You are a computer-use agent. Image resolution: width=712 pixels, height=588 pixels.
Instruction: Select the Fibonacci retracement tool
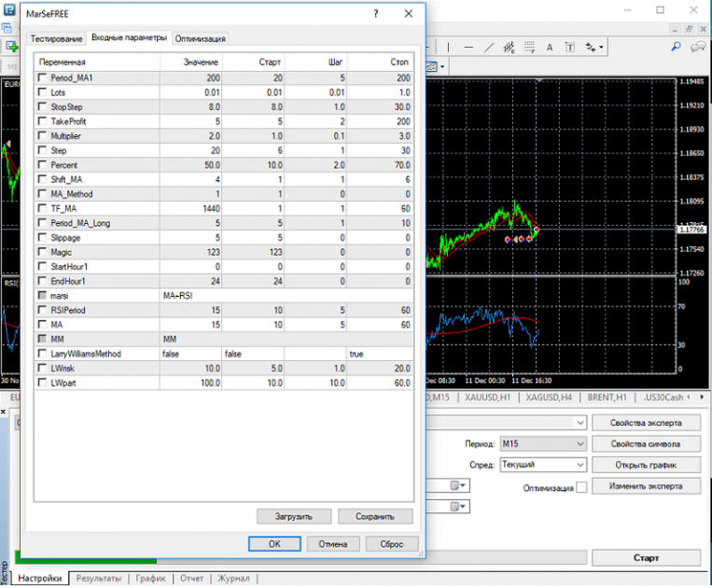[x=529, y=48]
